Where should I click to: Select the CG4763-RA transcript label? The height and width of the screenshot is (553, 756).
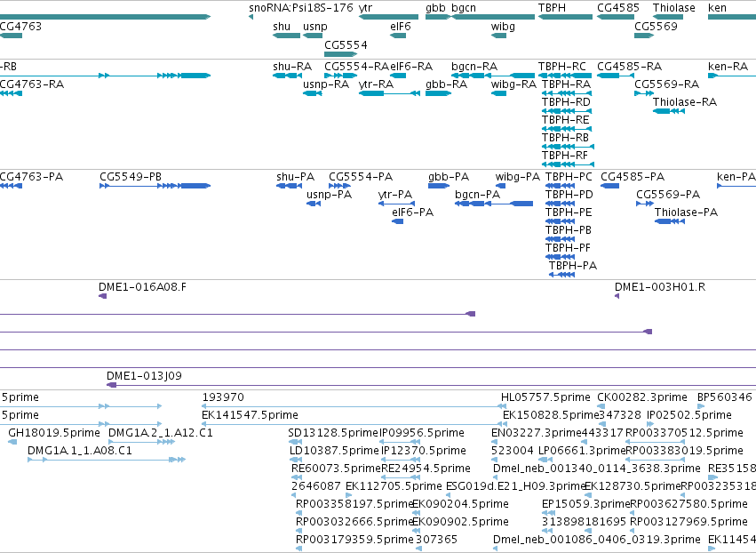[32, 84]
